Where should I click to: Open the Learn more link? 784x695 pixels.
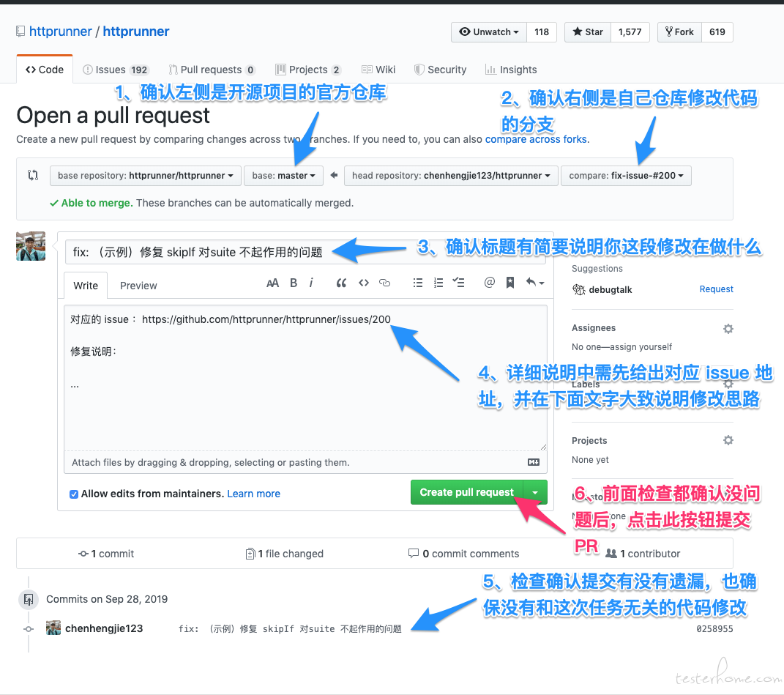tap(253, 494)
